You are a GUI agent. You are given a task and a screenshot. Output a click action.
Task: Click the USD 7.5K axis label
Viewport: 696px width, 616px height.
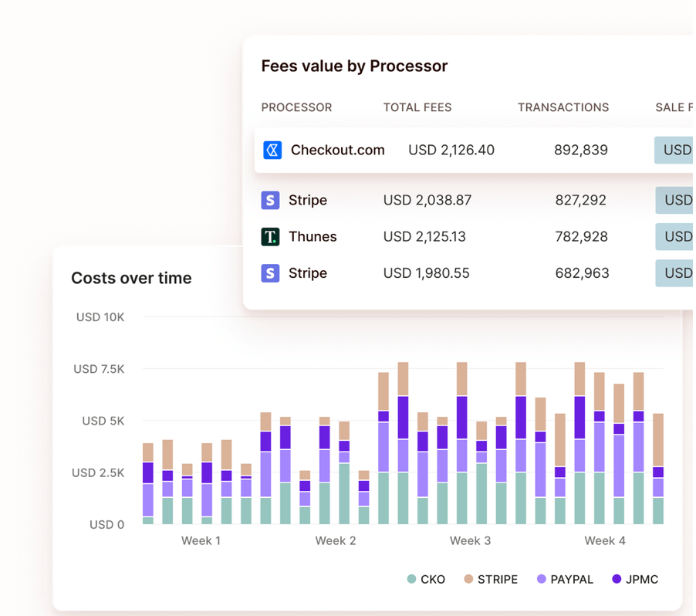(99, 369)
